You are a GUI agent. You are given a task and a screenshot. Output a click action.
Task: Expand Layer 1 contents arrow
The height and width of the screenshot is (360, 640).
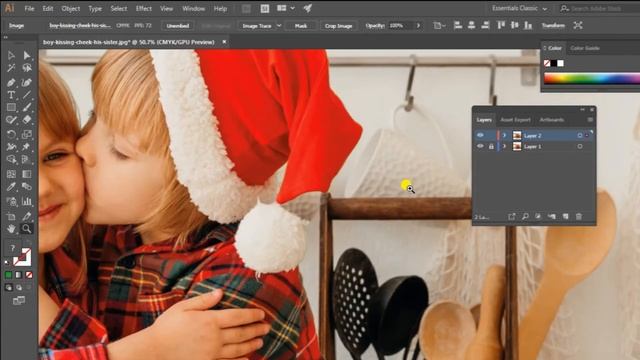[505, 146]
